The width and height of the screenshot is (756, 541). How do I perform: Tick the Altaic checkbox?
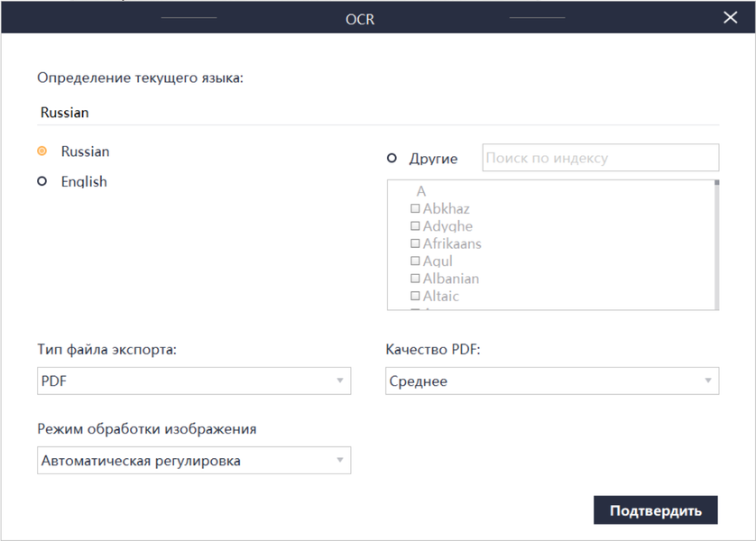(x=415, y=296)
